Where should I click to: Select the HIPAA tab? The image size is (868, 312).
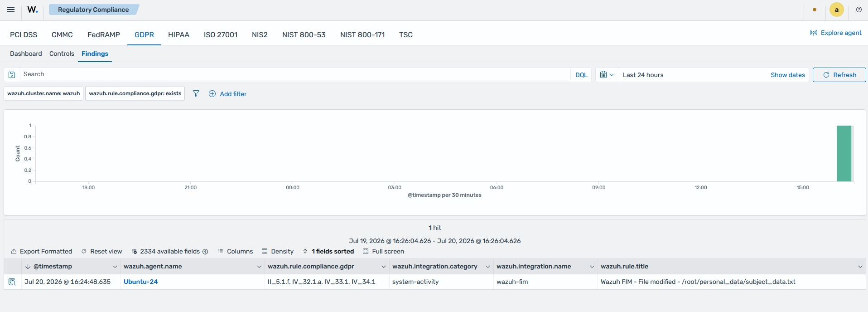[x=178, y=34]
